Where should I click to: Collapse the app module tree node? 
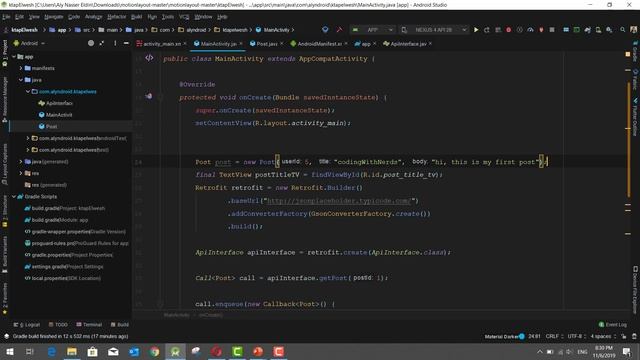pos(14,57)
